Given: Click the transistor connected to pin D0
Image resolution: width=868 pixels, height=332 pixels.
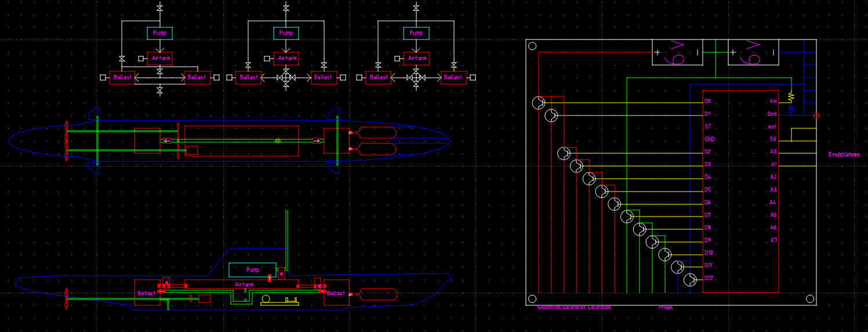Looking at the screenshot, I should pos(539,103).
